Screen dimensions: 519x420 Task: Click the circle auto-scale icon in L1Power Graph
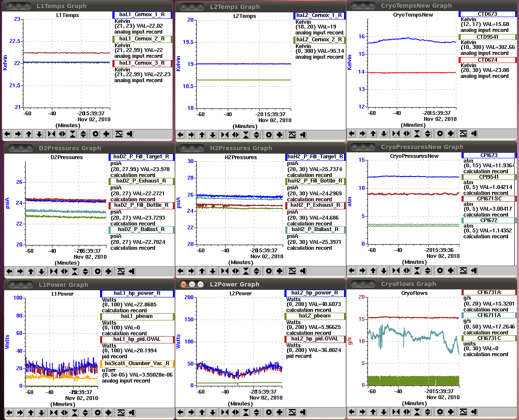point(98,413)
